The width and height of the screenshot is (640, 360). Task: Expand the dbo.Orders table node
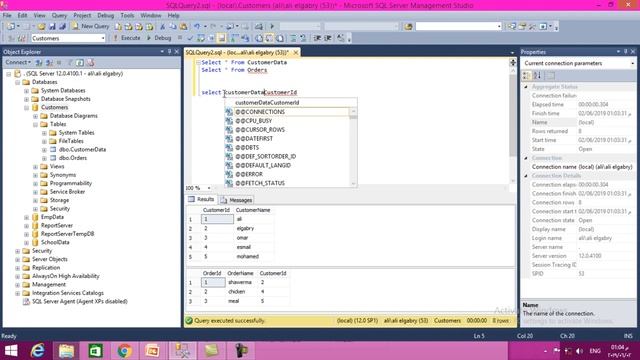coord(44,158)
